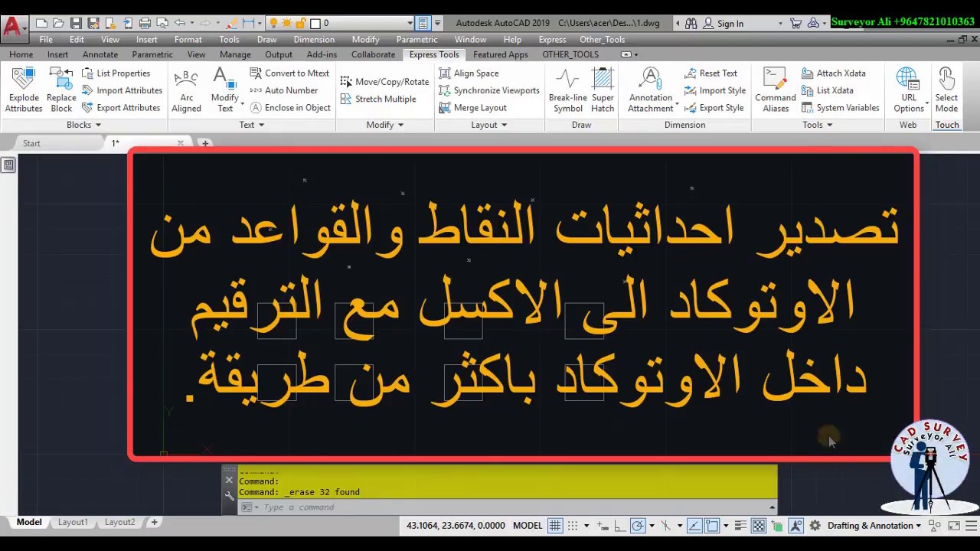
Task: Click the Attach Xdata tool
Action: tap(834, 73)
